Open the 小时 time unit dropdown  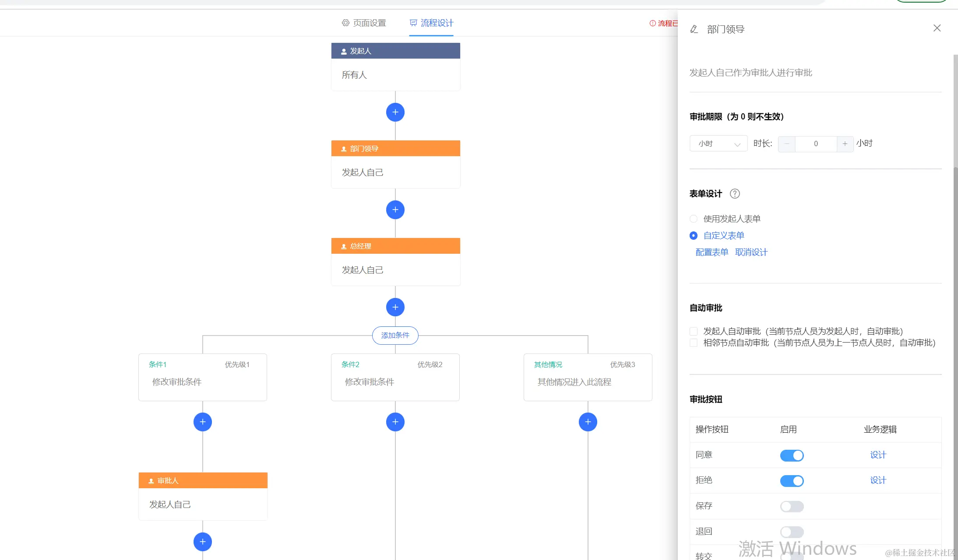[x=718, y=143]
